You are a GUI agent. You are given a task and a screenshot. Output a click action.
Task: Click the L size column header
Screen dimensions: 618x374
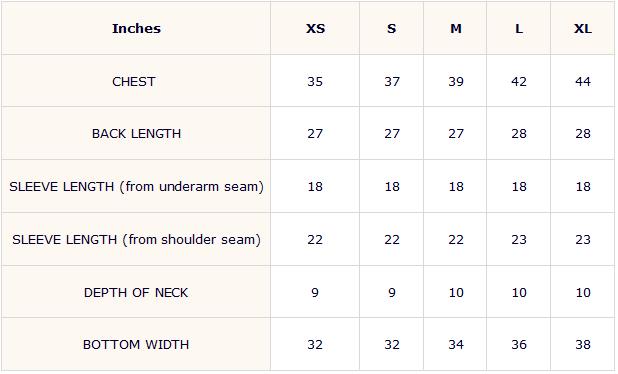coord(519,28)
